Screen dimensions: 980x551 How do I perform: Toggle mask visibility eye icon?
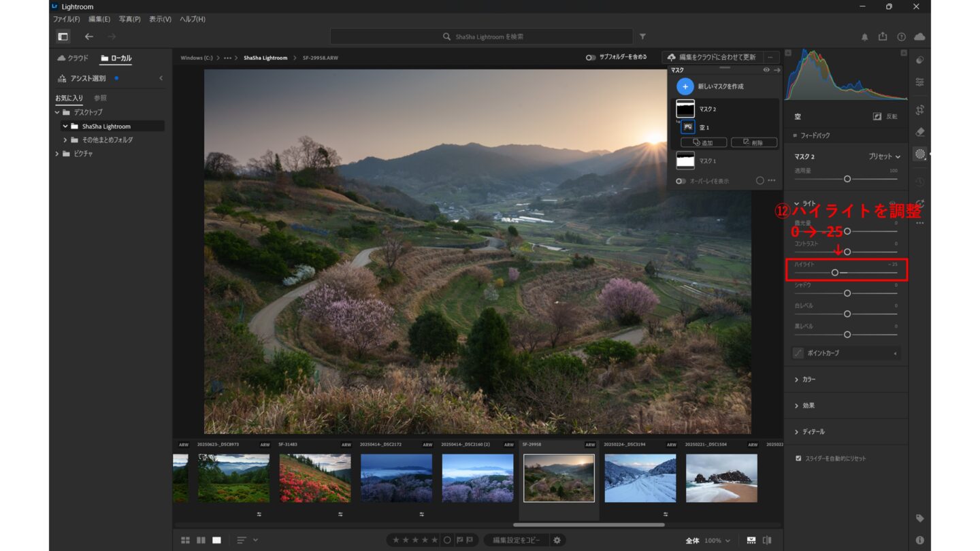[766, 70]
